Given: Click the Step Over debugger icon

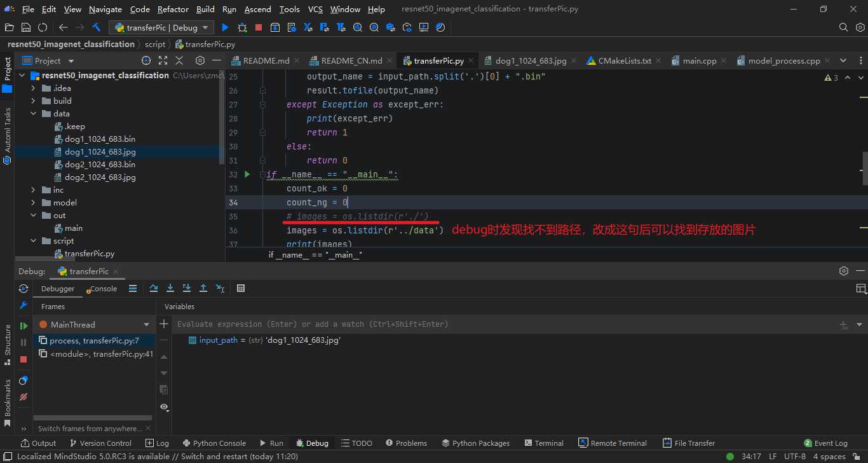Looking at the screenshot, I should [x=153, y=288].
